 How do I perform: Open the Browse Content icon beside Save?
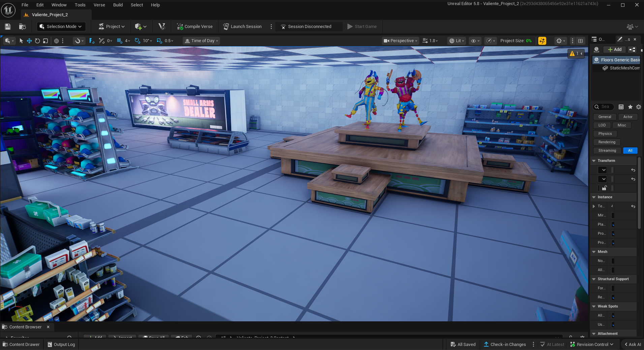click(x=23, y=27)
